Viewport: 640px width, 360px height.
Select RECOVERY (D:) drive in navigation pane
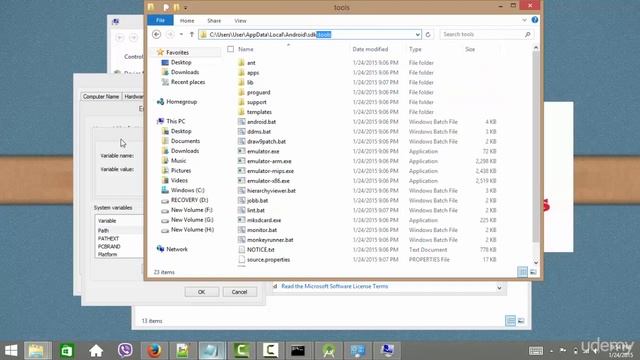(189, 200)
